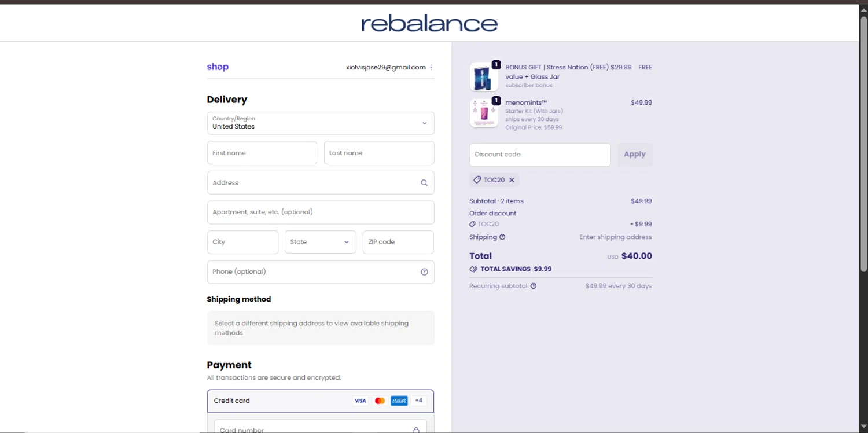The width and height of the screenshot is (868, 433).
Task: Click 'Original Price: $59.99' text
Action: click(534, 127)
